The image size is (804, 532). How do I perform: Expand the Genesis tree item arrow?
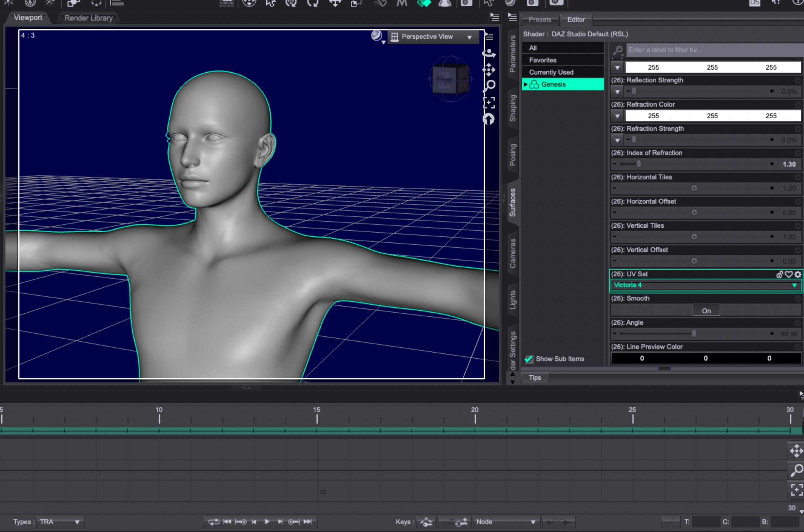[x=526, y=85]
